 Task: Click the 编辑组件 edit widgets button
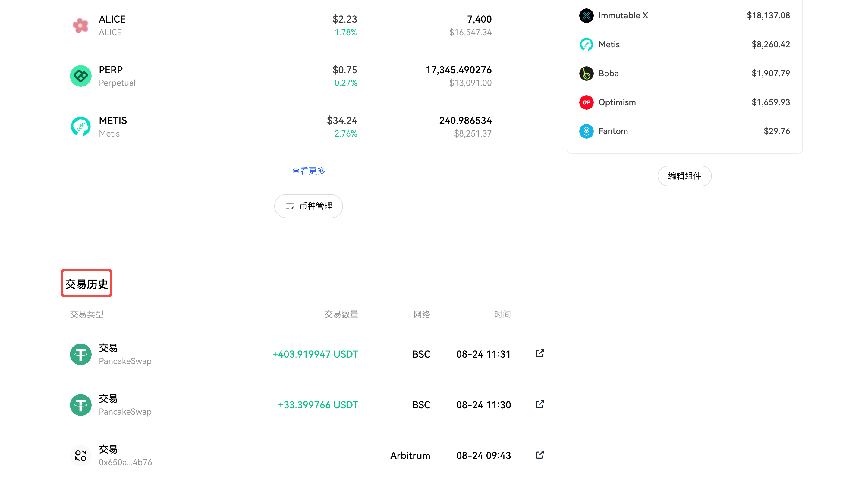pos(684,176)
